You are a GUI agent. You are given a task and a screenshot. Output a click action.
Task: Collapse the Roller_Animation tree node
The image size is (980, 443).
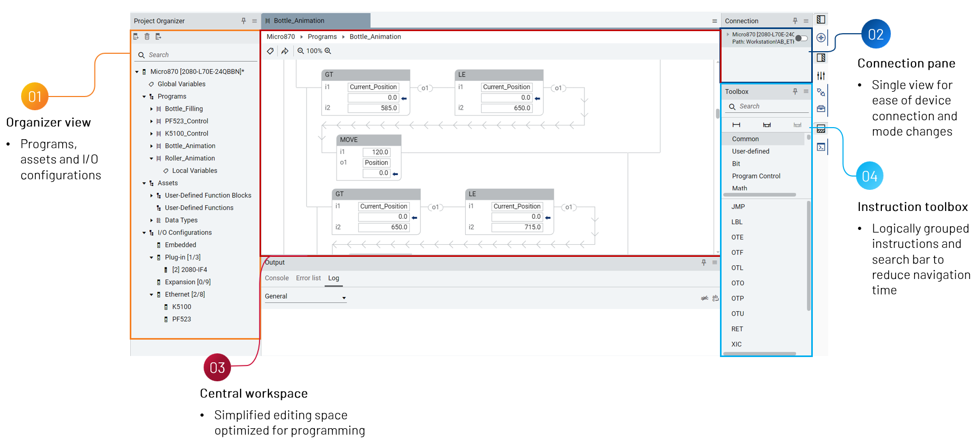point(151,159)
